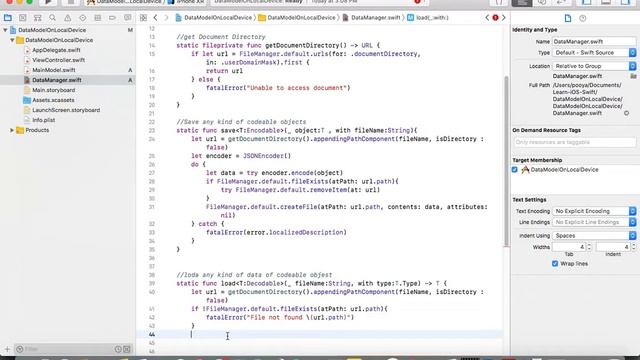
Task: Click the Tab width number field
Action: (569, 247)
